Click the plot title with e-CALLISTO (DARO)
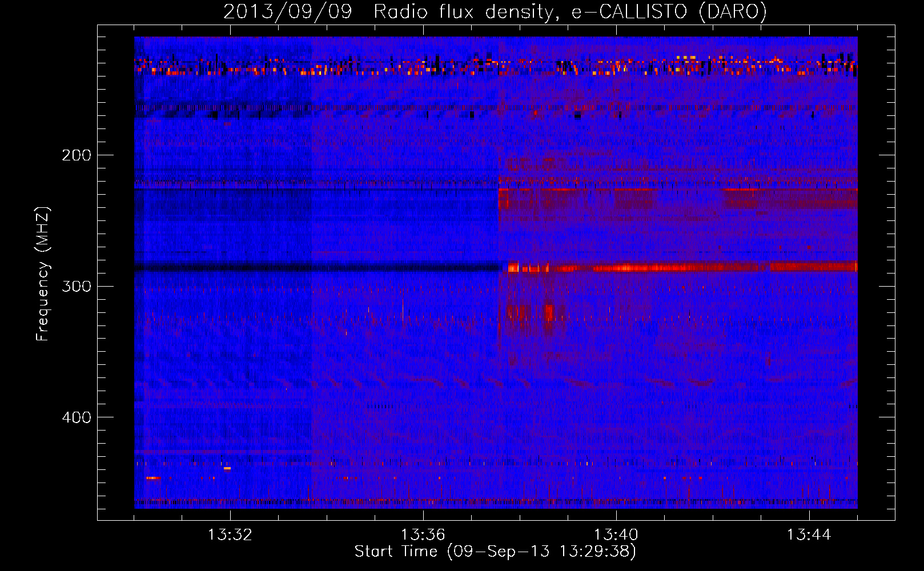Viewport: 924px width, 571px height. pyautogui.click(x=495, y=11)
